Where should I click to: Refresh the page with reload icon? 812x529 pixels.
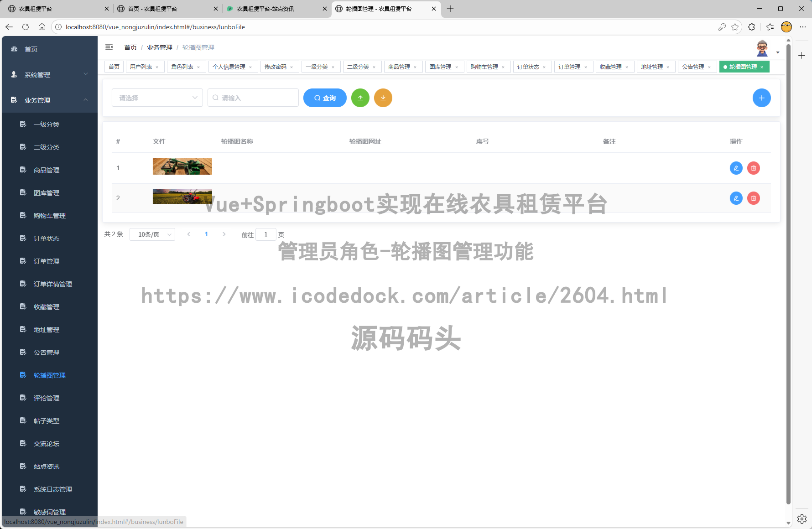26,27
